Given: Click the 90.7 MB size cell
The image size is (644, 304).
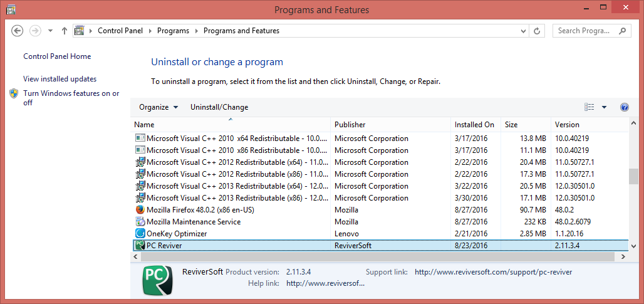Looking at the screenshot, I should pyautogui.click(x=532, y=210).
